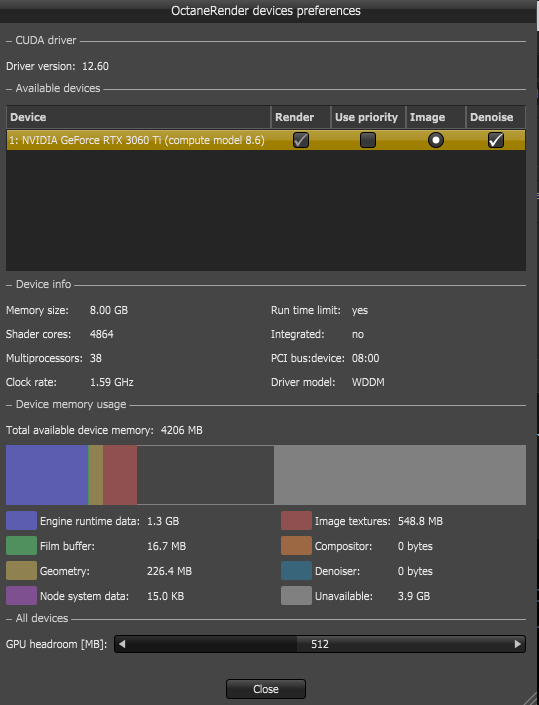Click the Node system data purple swatch
The image size is (539, 705).
[21, 596]
